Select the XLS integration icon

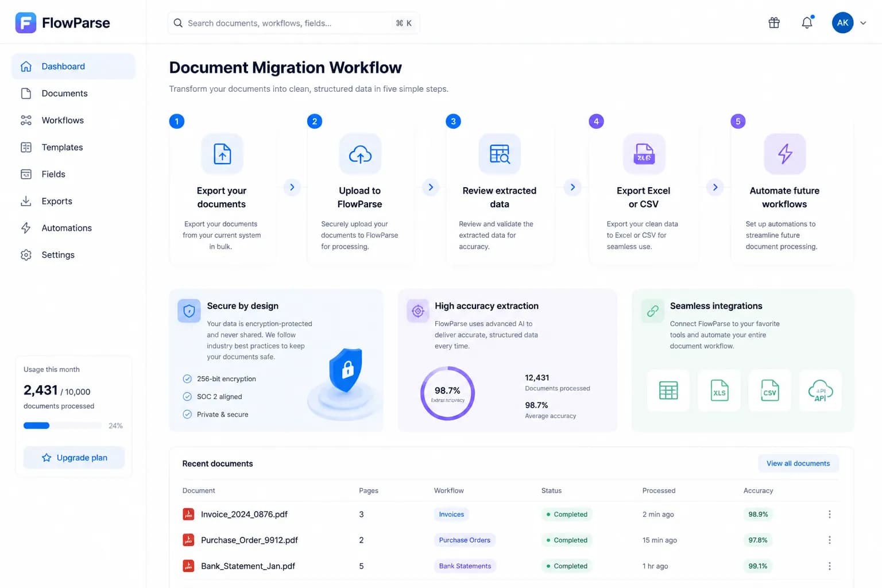(x=719, y=390)
